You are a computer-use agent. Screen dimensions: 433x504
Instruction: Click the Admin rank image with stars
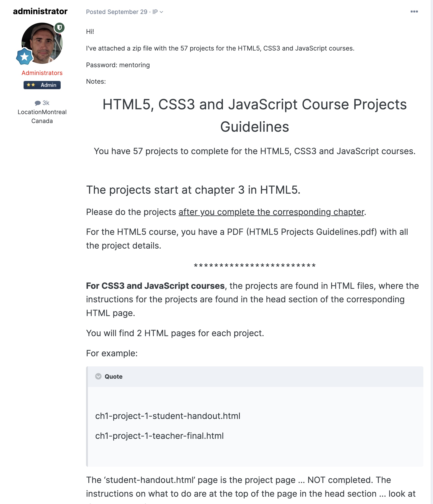coord(42,85)
